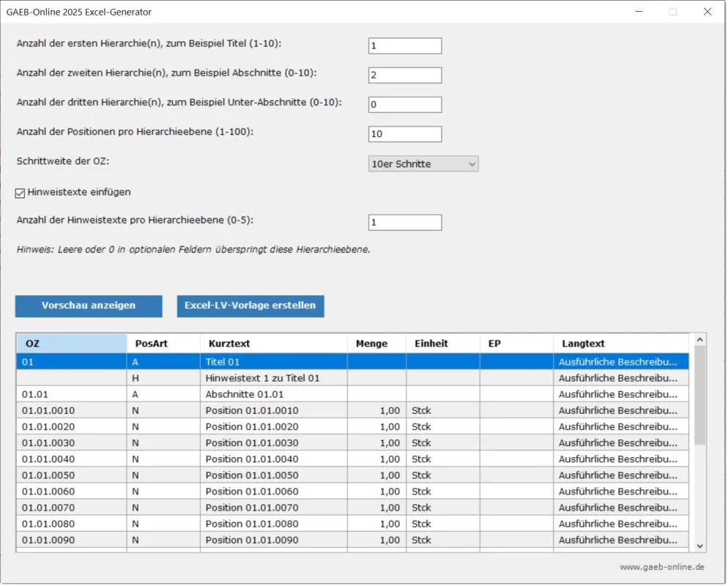Select the Position 01.01.0060 cell
This screenshot has width=728, height=586.
tap(274, 492)
